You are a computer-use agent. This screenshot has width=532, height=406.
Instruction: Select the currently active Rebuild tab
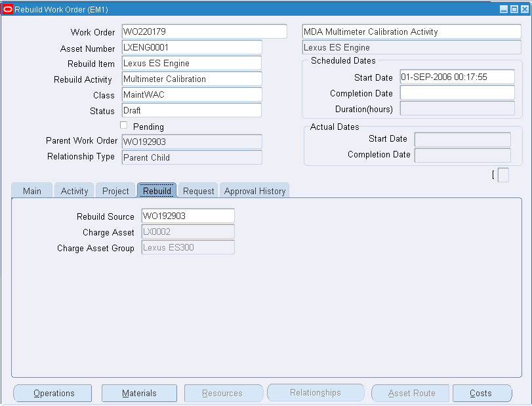(x=156, y=190)
